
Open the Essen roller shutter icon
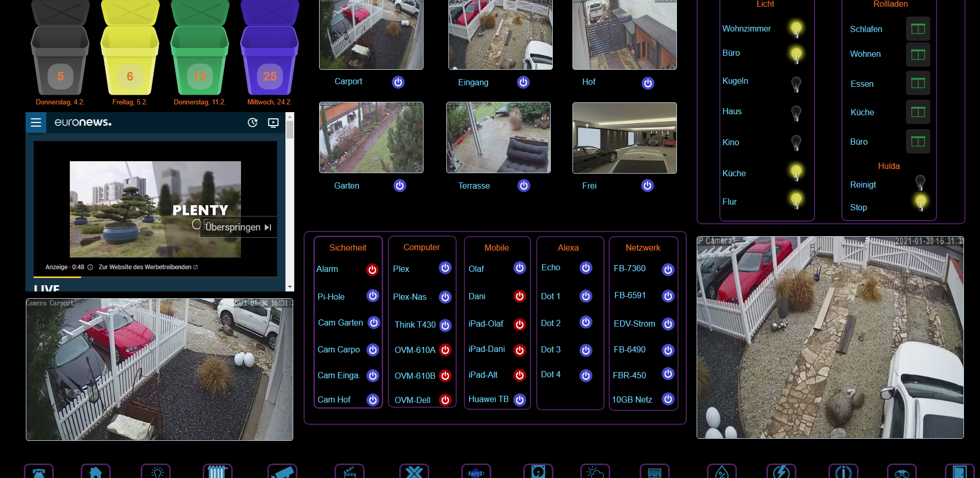pos(918,83)
